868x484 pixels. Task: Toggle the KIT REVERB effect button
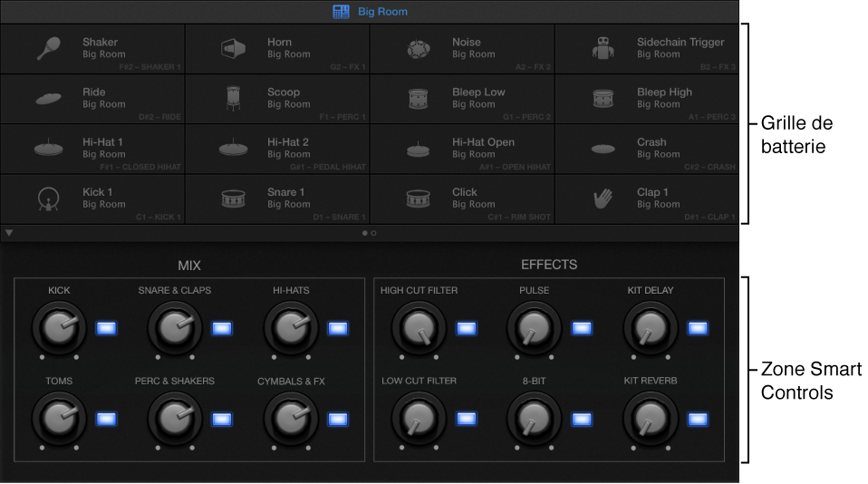[x=698, y=420]
